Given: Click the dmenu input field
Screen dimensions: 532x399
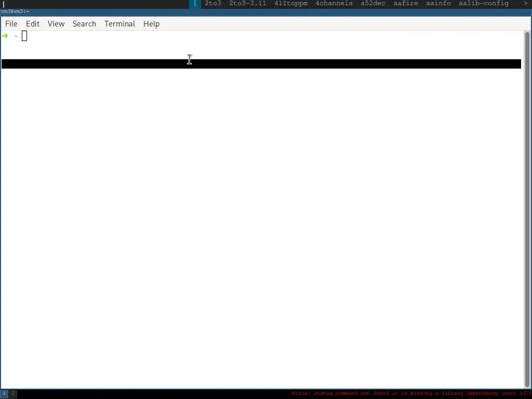Looking at the screenshot, I should pyautogui.click(x=95, y=4).
